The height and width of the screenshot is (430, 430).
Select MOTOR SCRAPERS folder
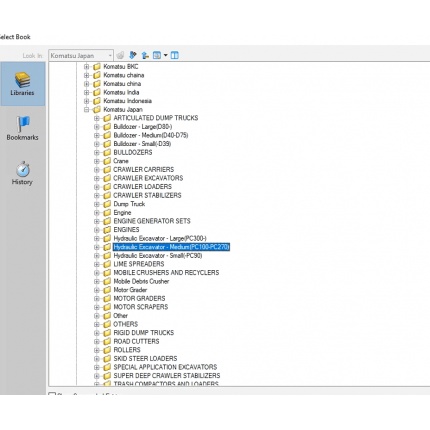[140, 307]
